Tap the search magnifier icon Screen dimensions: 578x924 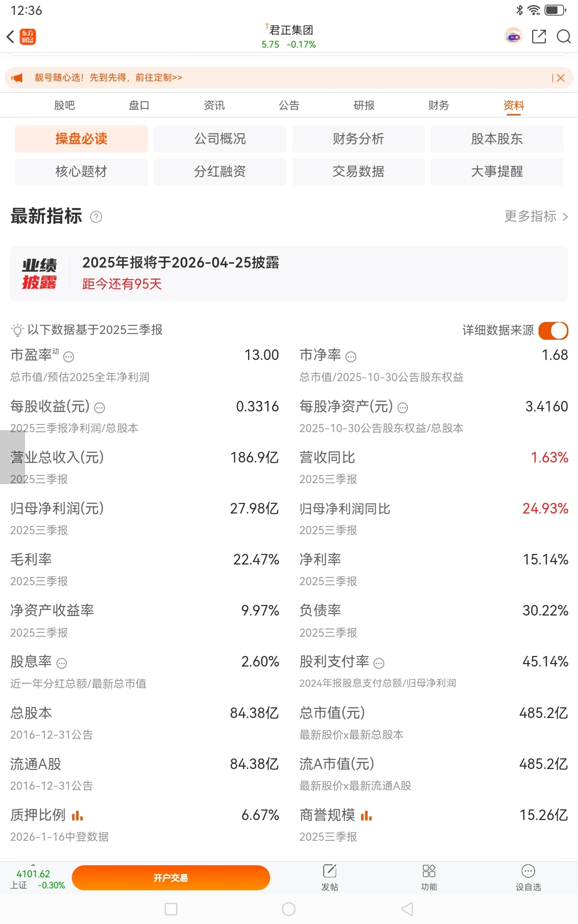point(564,37)
